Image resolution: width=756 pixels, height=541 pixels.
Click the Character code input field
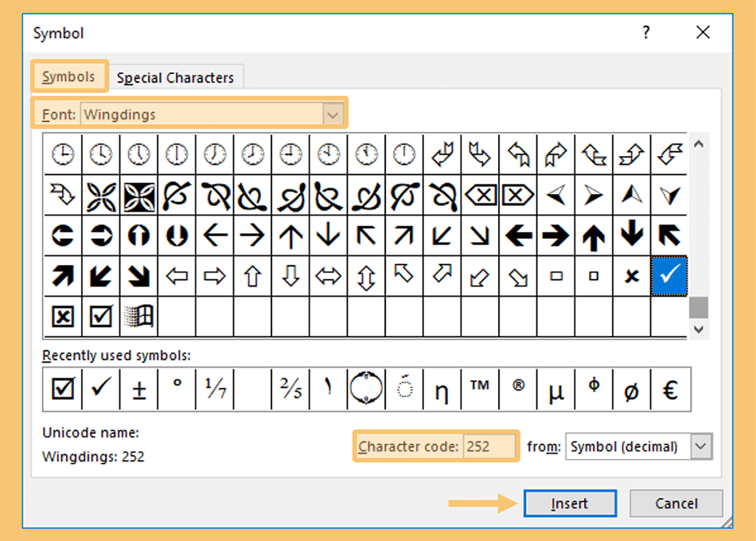489,446
